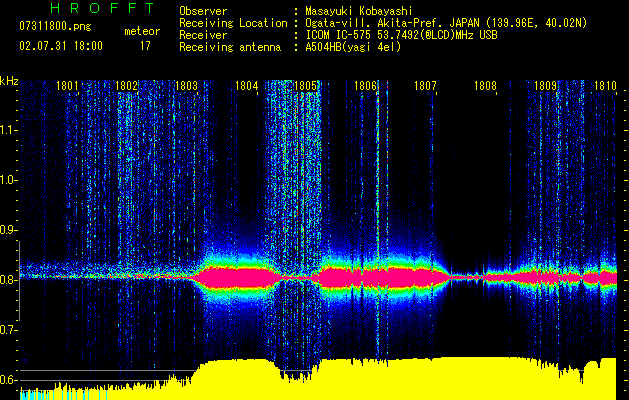The height and width of the screenshot is (400, 629).
Task: Click the Receiving antenna label
Action: click(x=230, y=47)
